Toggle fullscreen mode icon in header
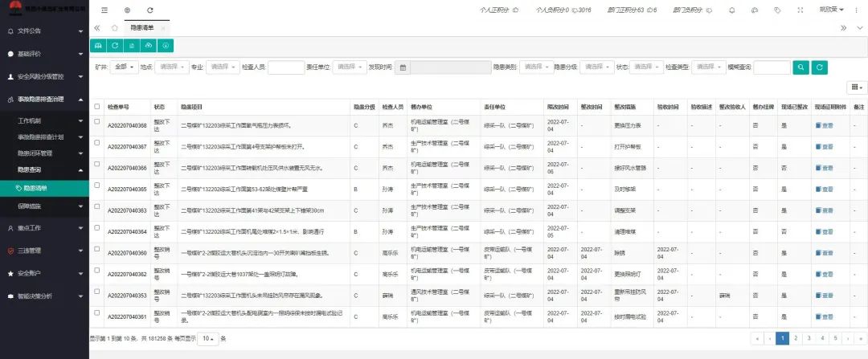This screenshot has width=868, height=359. [800, 10]
